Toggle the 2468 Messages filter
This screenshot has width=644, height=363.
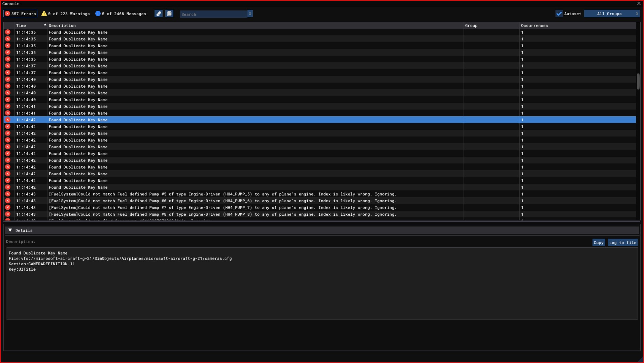pos(121,14)
